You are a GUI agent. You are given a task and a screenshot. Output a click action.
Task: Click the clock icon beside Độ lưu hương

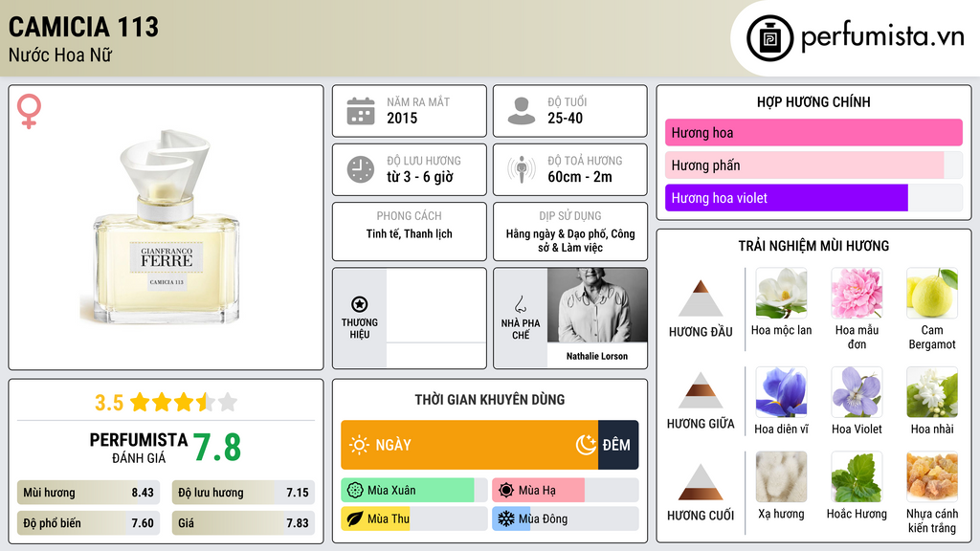click(x=361, y=169)
